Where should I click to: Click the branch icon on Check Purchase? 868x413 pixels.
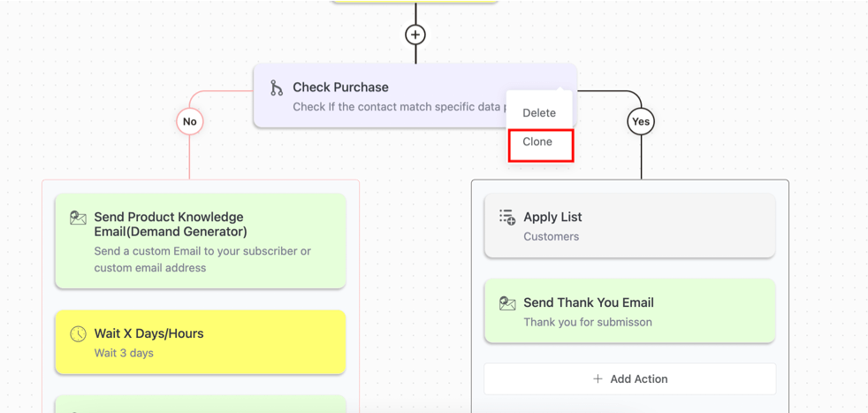[x=277, y=88]
